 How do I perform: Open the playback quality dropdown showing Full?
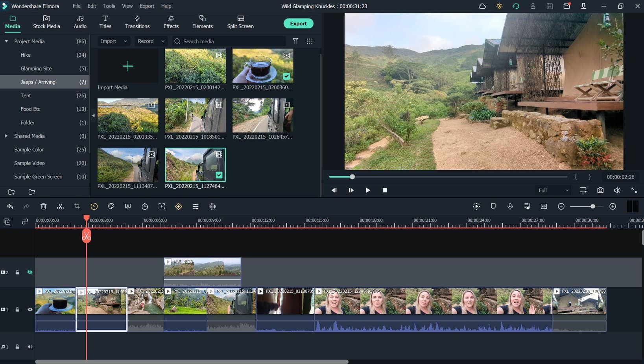552,190
